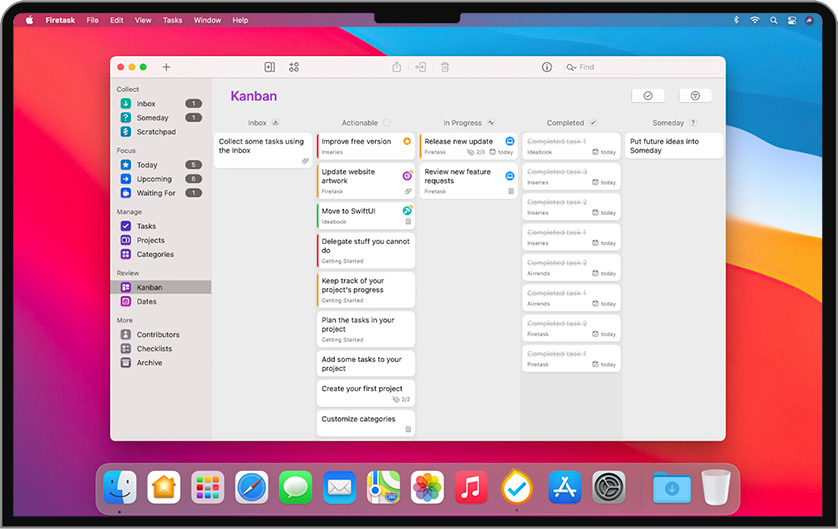The width and height of the screenshot is (838, 529).
Task: Click the Find search field
Action: pyautogui.click(x=600, y=67)
